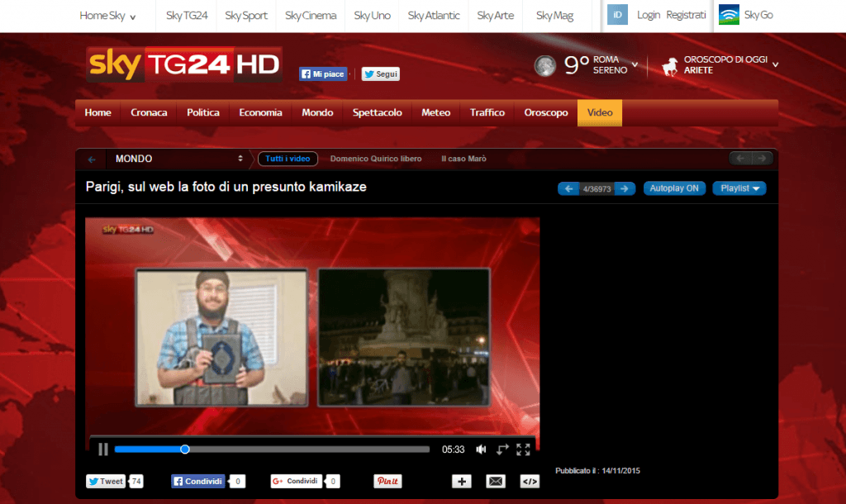Screen dimensions: 846x504
Task: Click the back arrow beside MONDO
Action: (x=92, y=159)
